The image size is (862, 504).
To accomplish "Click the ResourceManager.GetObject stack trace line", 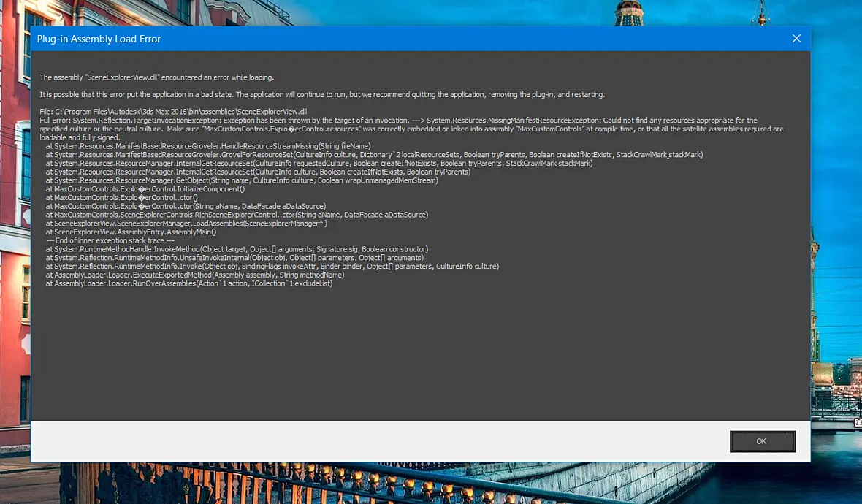I will (242, 180).
